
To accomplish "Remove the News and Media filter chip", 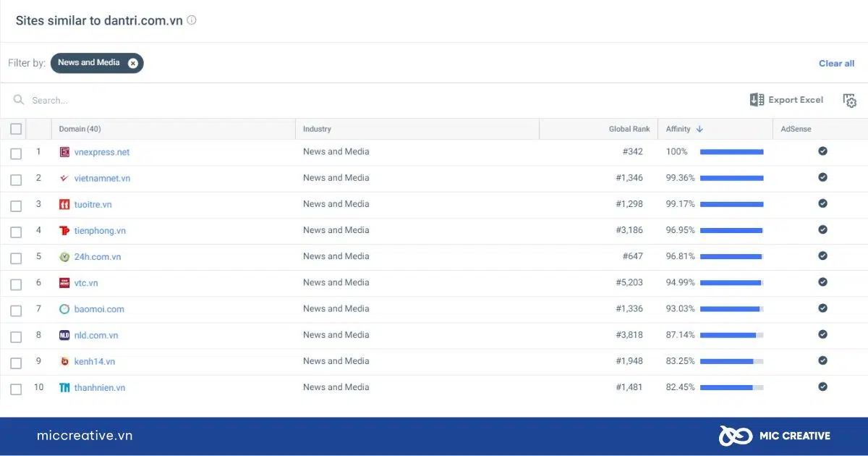I will (x=133, y=63).
